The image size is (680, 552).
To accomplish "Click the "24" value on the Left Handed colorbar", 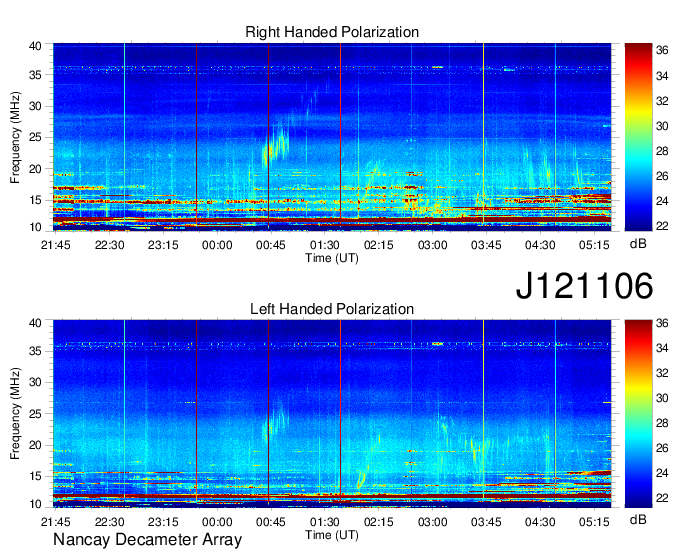I will (x=662, y=473).
